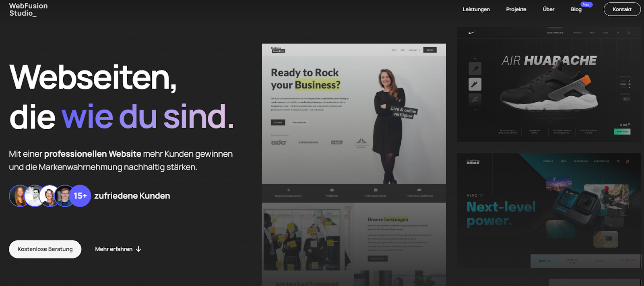This screenshot has height=286, width=644.
Task: Open the Blog menu item
Action: coord(576,9)
